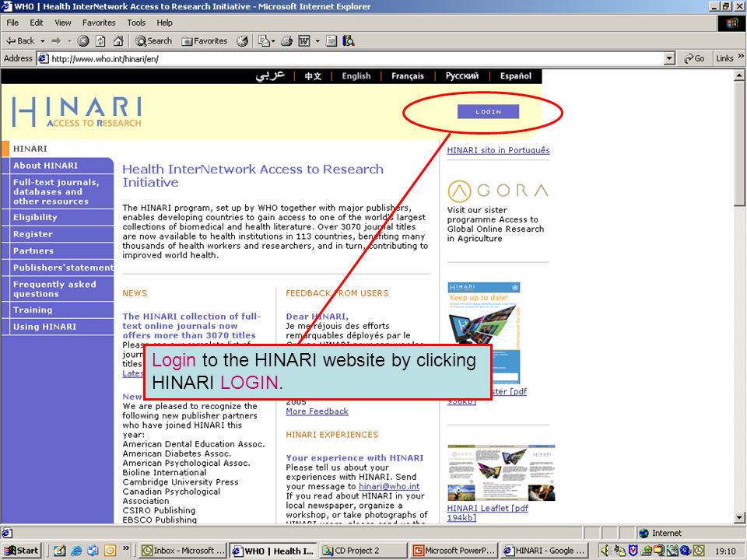747x560 pixels.
Task: Click the Windows logo throbber in the menu bar
Action: (731, 23)
